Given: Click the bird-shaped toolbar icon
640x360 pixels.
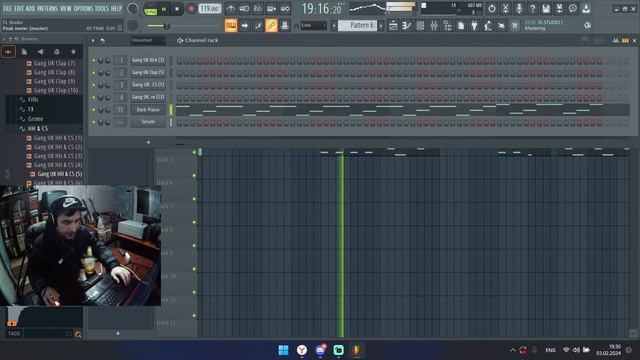Looking at the screenshot, I should 501,26.
